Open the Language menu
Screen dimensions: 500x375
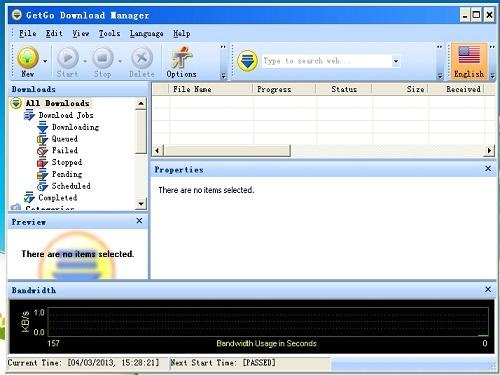tap(146, 33)
